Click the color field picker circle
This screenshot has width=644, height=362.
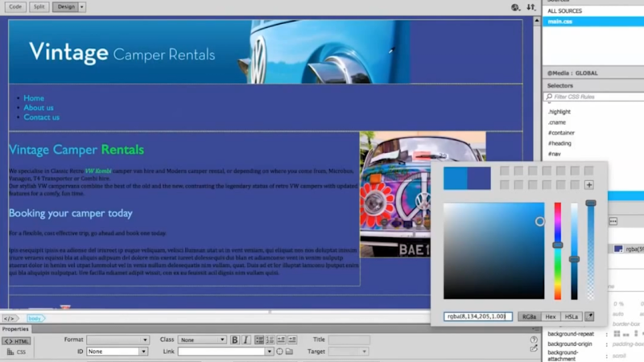tap(539, 222)
